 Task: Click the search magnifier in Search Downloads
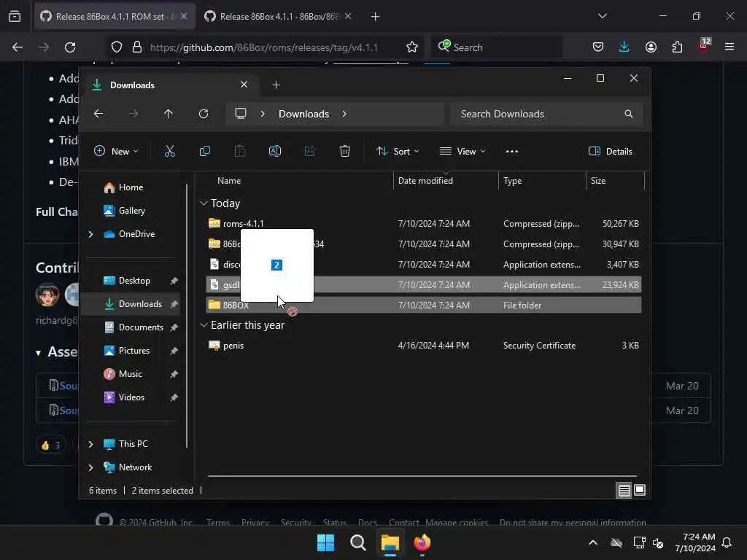(x=628, y=114)
